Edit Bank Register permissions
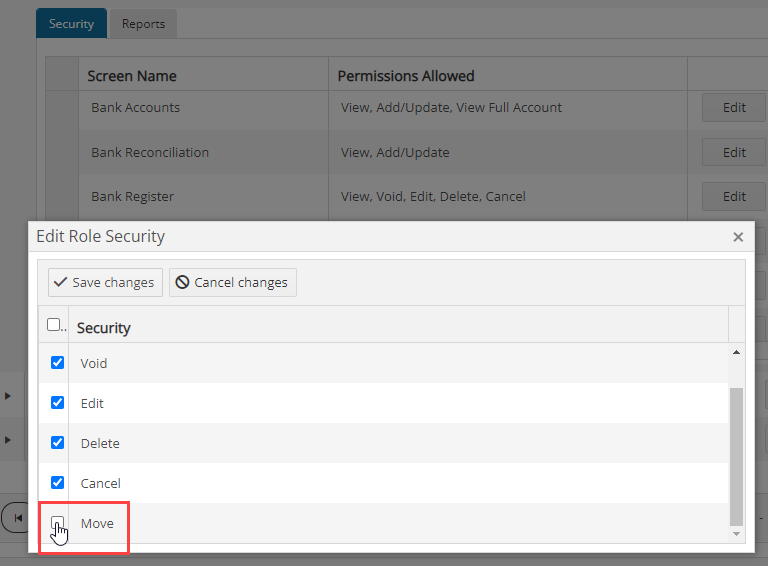 (734, 196)
